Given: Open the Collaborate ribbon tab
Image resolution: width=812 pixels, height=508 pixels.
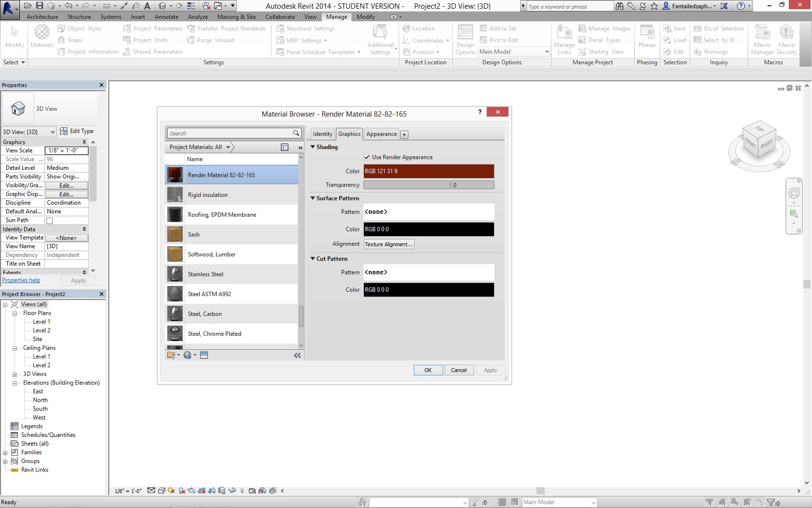Looking at the screenshot, I should 280,17.
